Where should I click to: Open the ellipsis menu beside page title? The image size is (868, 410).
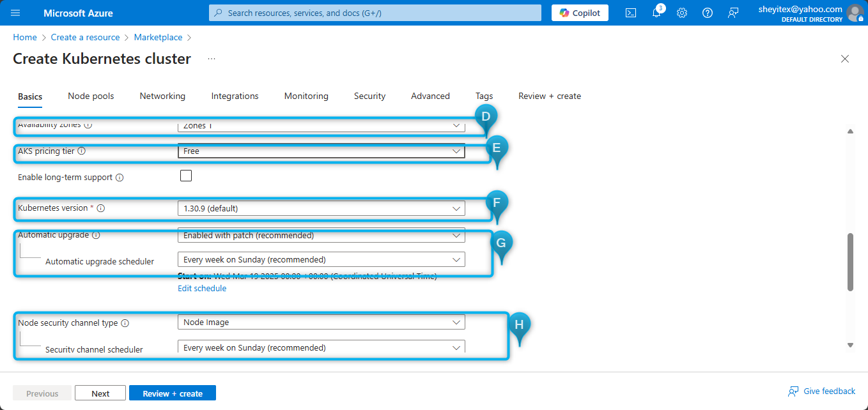click(x=212, y=59)
